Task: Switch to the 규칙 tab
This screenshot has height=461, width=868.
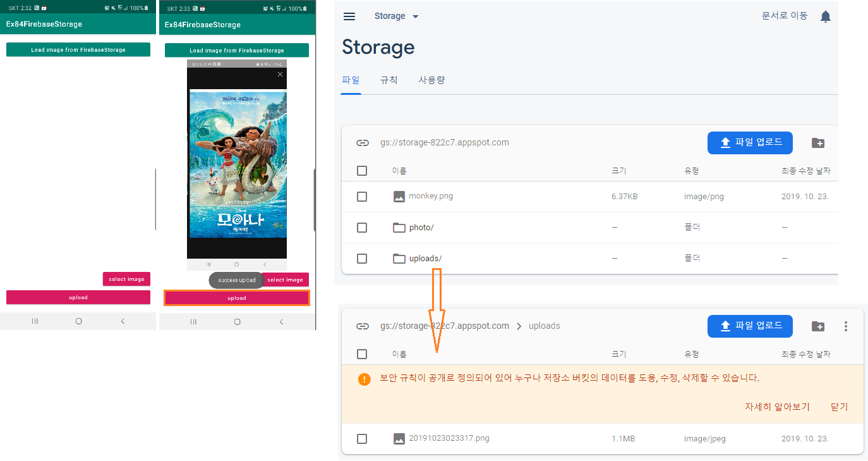Action: 389,80
